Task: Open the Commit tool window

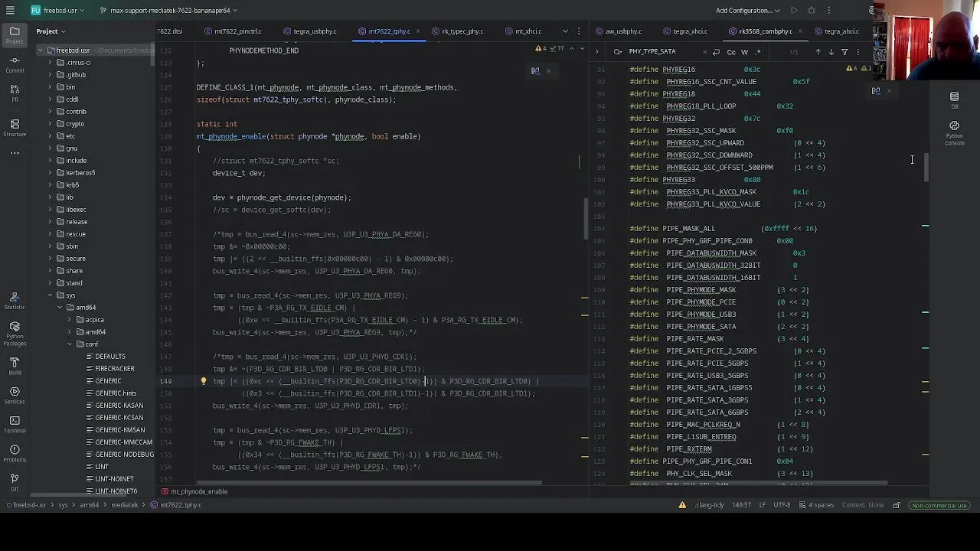Action: (15, 64)
